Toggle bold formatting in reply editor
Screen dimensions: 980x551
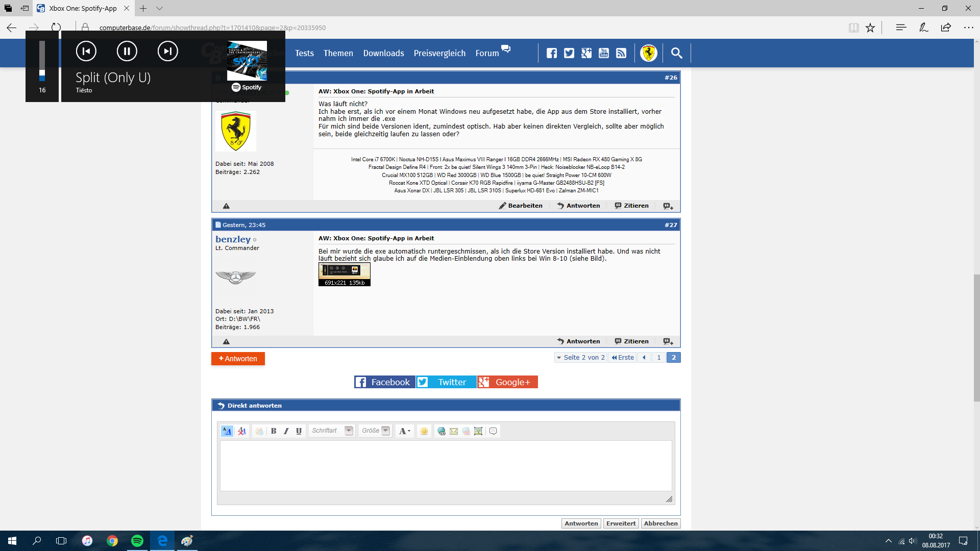274,431
